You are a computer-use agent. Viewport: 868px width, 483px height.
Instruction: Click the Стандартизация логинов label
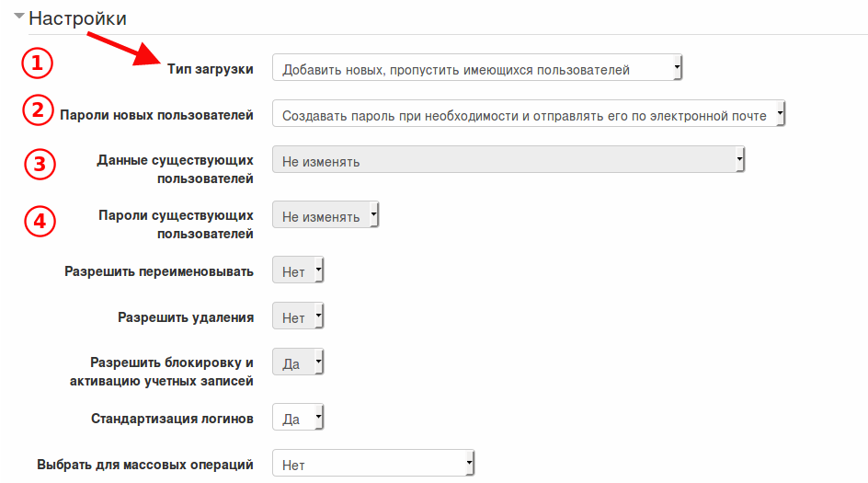[172, 419]
